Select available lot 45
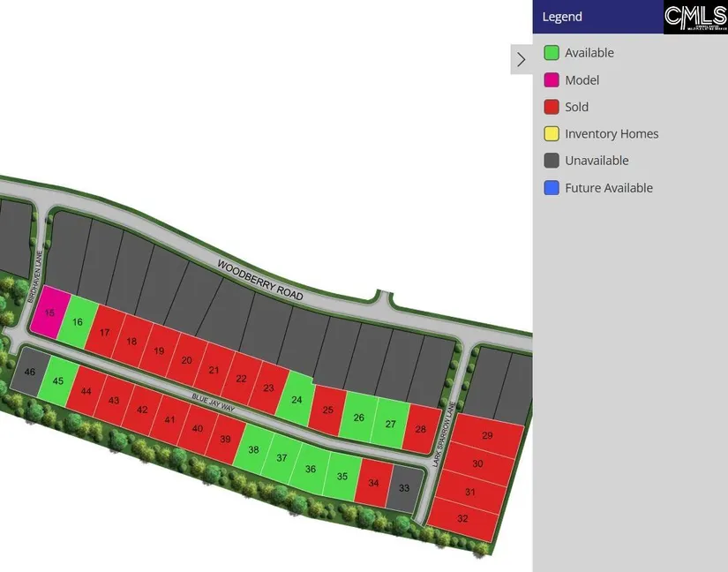This screenshot has width=728, height=572. (x=58, y=380)
